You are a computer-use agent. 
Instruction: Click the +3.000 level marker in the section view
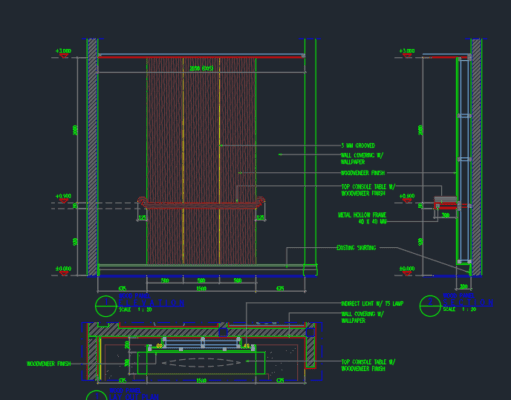pos(407,53)
